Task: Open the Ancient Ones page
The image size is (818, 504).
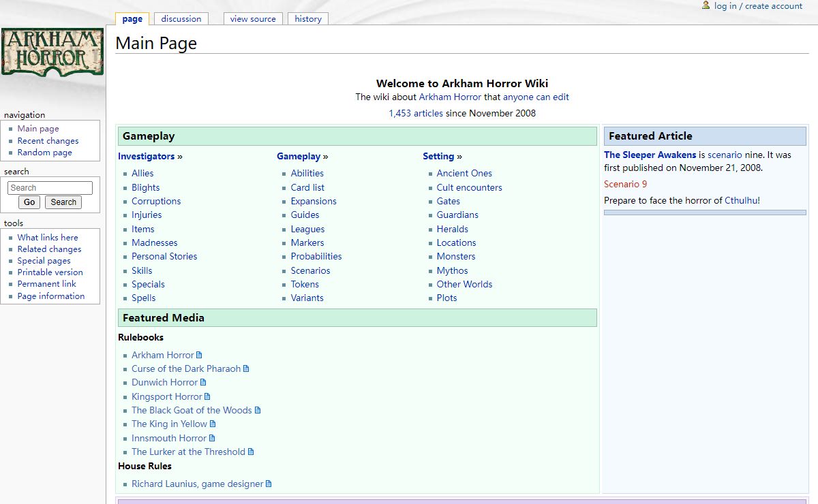Action: [464, 173]
